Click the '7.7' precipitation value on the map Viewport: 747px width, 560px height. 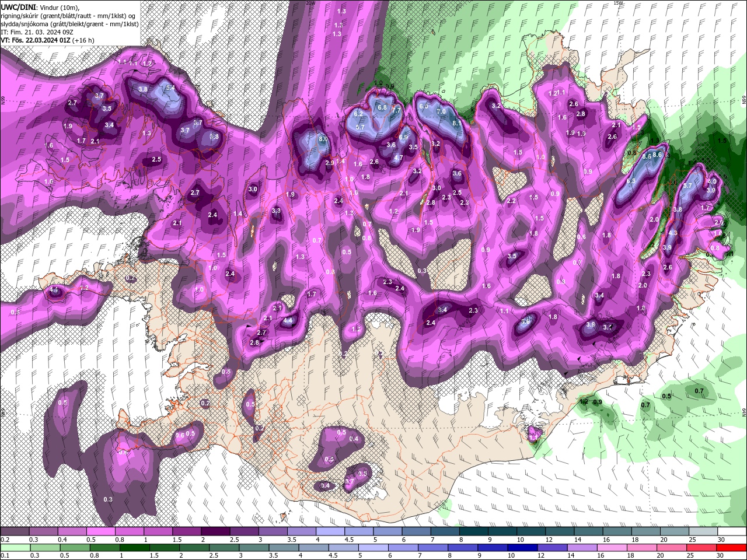(x=396, y=110)
